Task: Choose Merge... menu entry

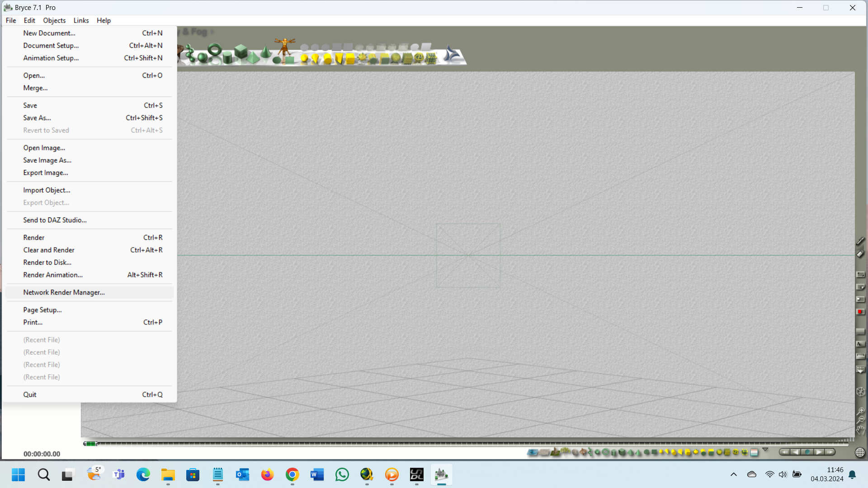Action: tap(90, 88)
